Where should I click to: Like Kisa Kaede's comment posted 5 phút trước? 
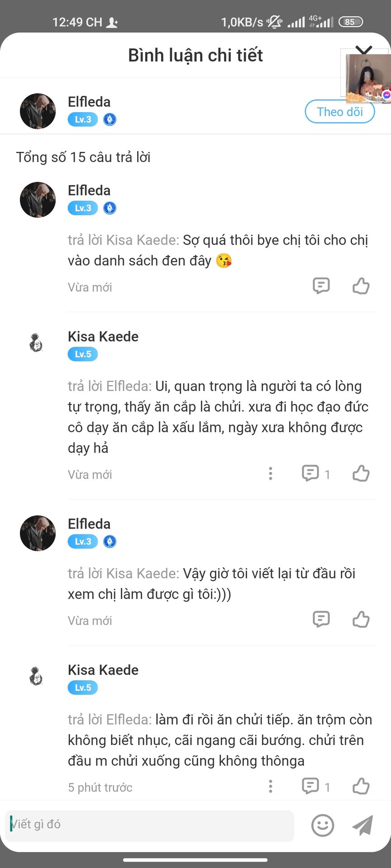point(361,786)
